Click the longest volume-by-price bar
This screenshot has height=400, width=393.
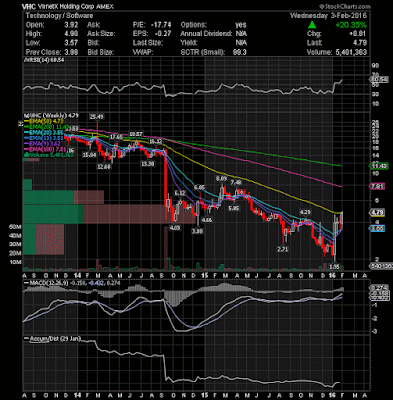coord(110,214)
